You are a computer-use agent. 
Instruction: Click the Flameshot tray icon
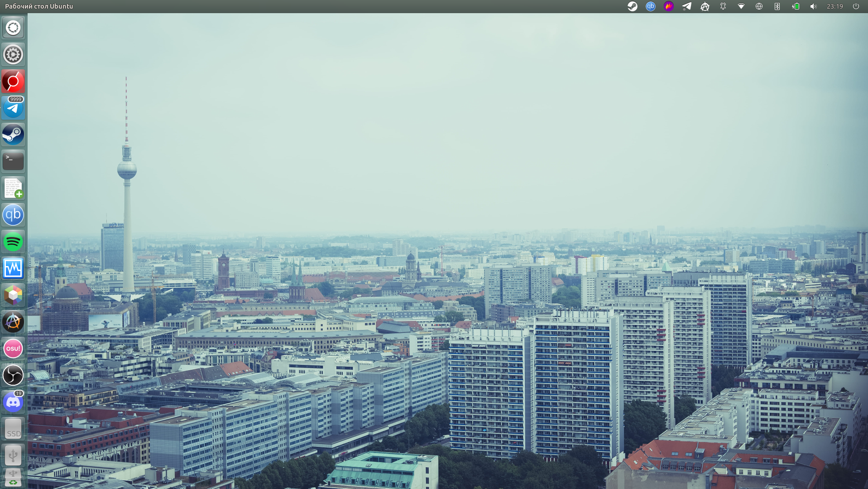click(x=669, y=6)
